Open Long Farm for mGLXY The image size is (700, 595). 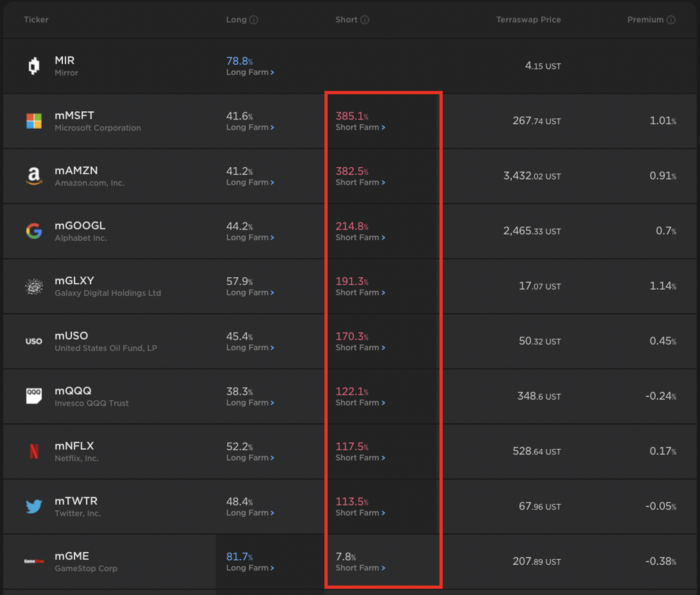coord(250,292)
